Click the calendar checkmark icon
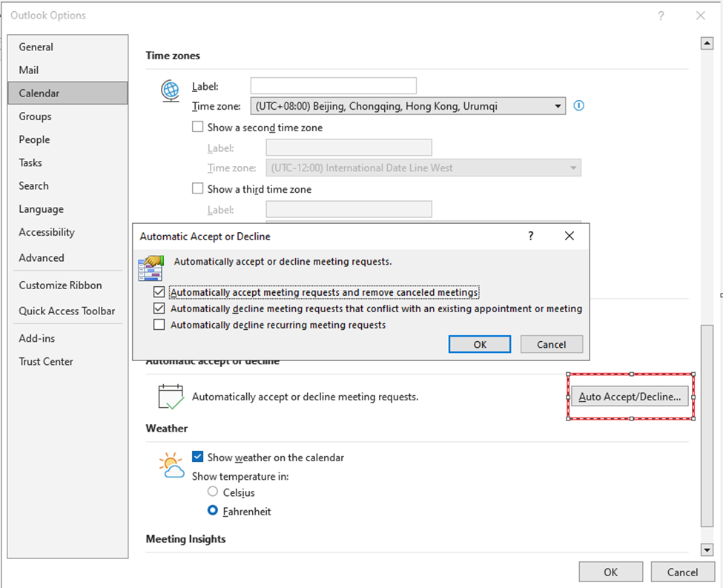The width and height of the screenshot is (723, 588). (171, 397)
